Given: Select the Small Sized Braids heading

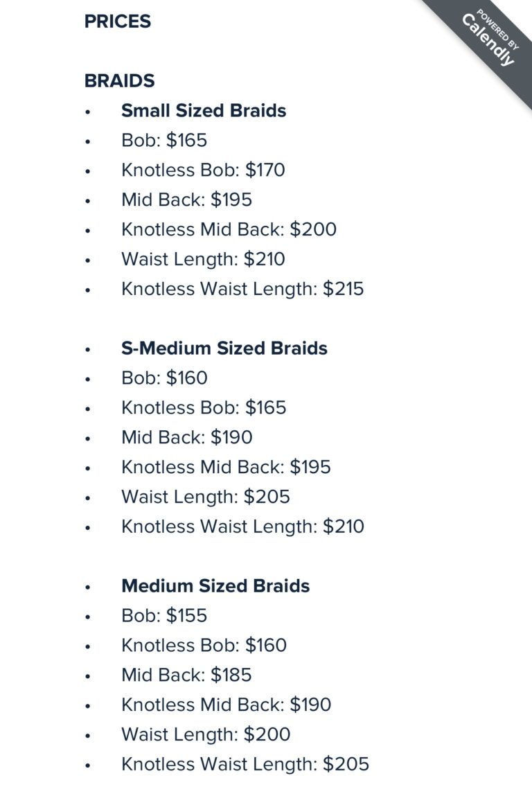Looking at the screenshot, I should pyautogui.click(x=204, y=111).
